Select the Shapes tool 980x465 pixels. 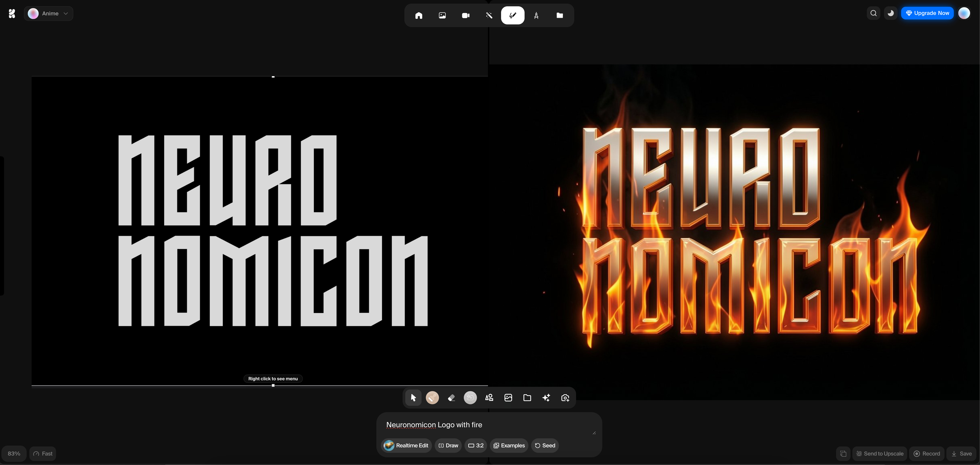[489, 398]
